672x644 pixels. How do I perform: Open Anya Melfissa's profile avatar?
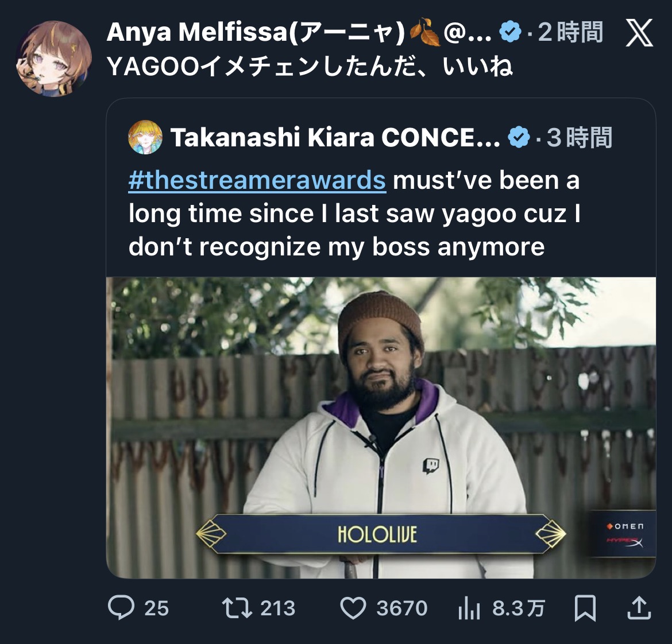click(53, 59)
